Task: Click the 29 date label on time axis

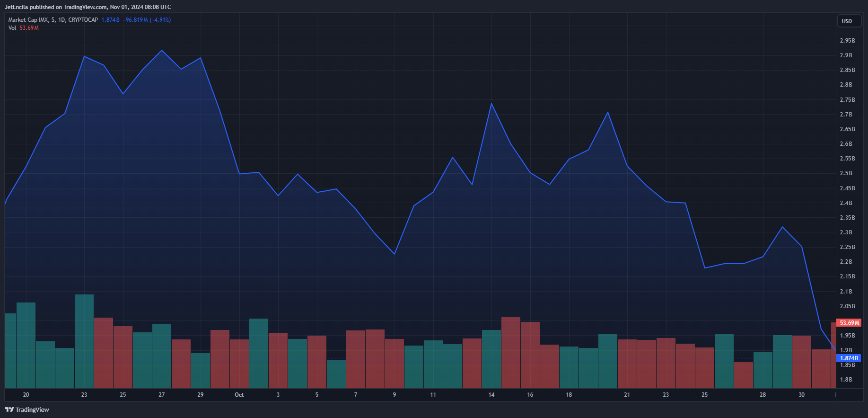Action: tap(201, 395)
